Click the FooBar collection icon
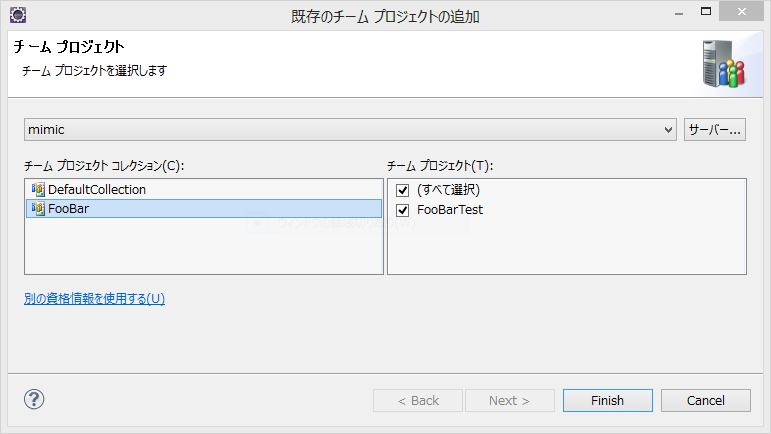 (38, 208)
